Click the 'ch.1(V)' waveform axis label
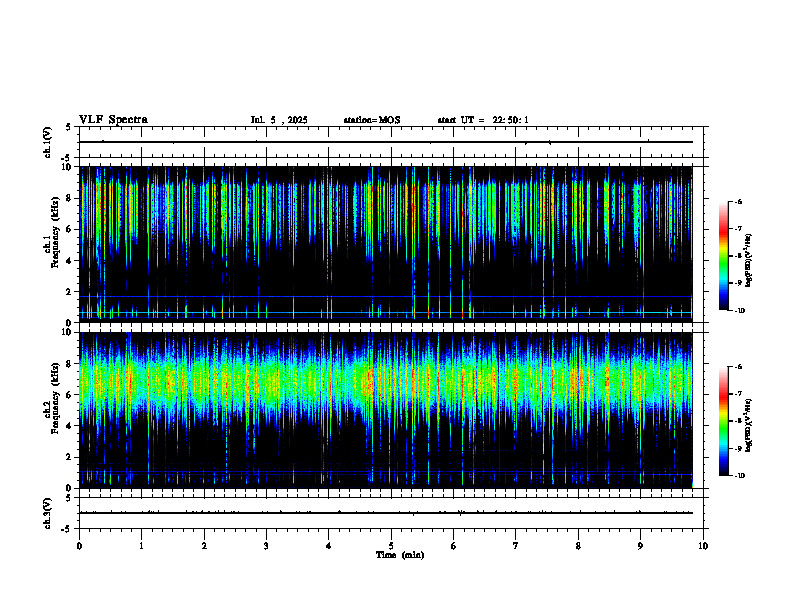 point(47,142)
